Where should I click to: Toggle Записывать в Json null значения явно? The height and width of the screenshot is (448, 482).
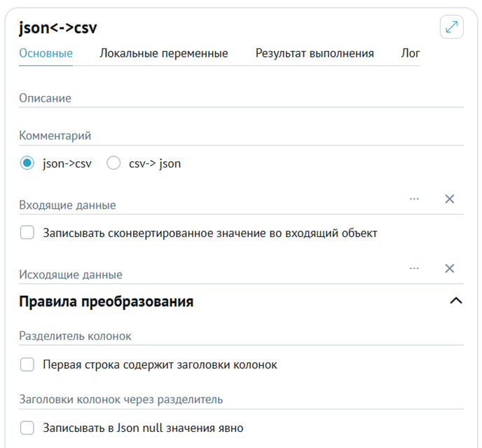[27, 428]
